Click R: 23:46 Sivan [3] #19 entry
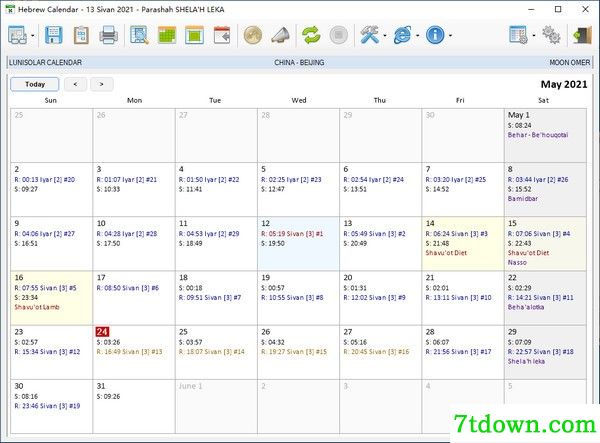 click(x=47, y=406)
